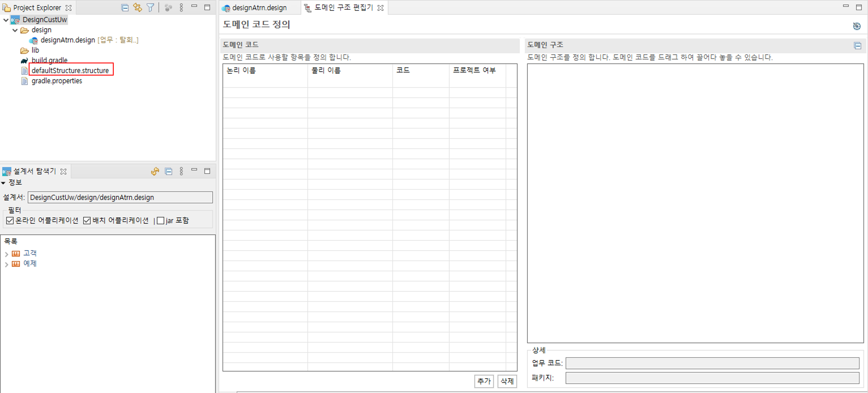Uncheck 배치 어플리케이션 filter checkbox
This screenshot has height=393, width=868.
(87, 221)
